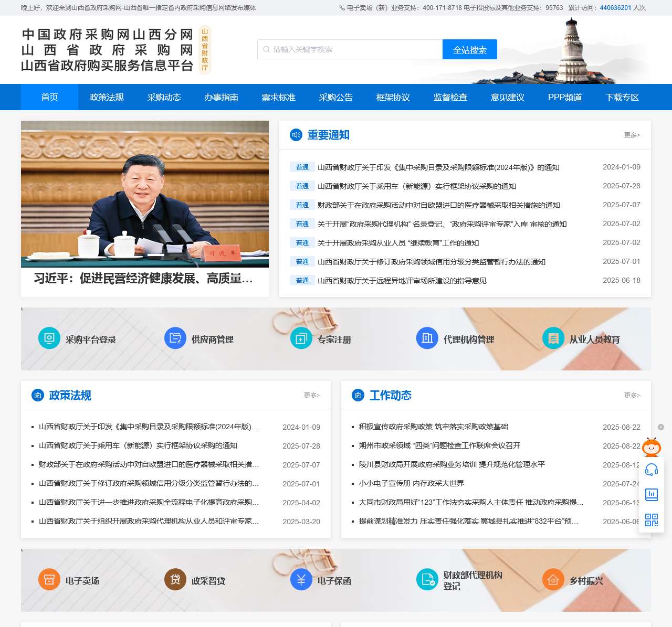Click the 政采智贷 贷 icon
Screen dimensions: 672x627
click(175, 580)
